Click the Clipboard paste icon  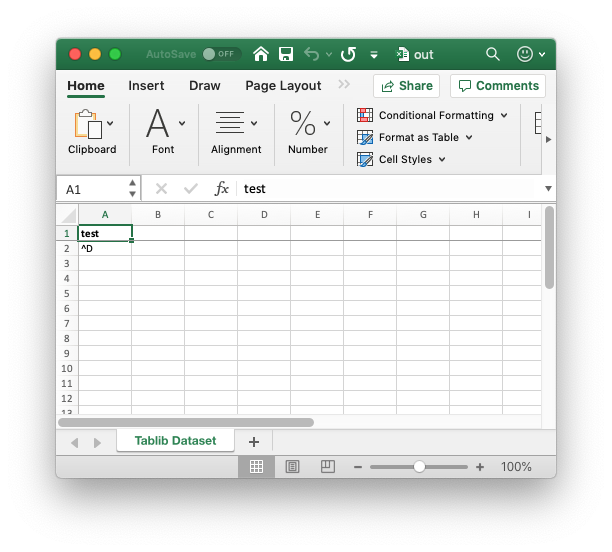88,124
